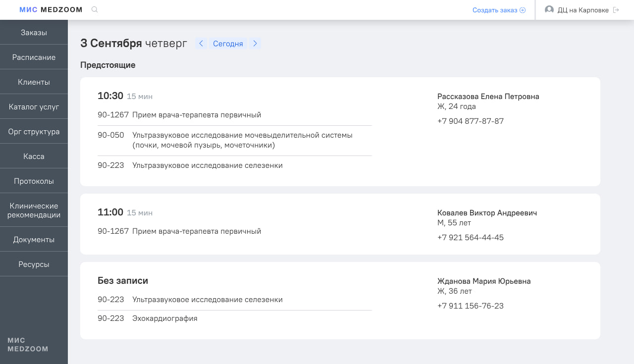The image size is (634, 364).
Task: Go to next day using the right chevron
Action: tap(255, 43)
